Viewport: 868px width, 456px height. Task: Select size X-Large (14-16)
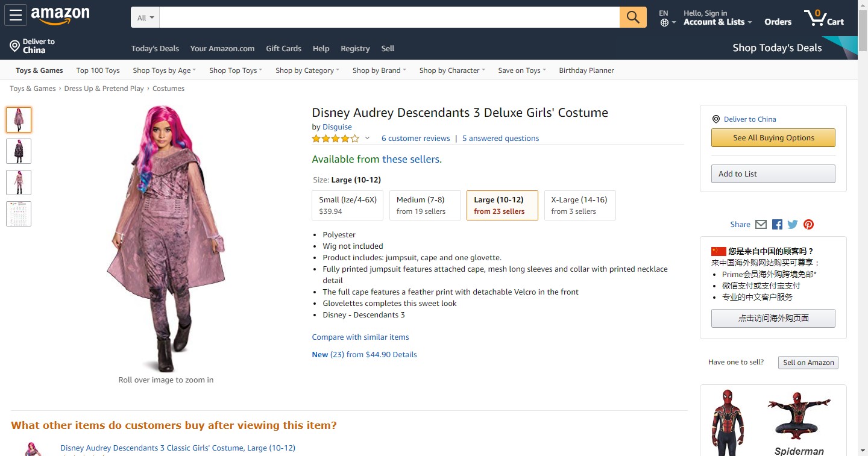coord(579,205)
